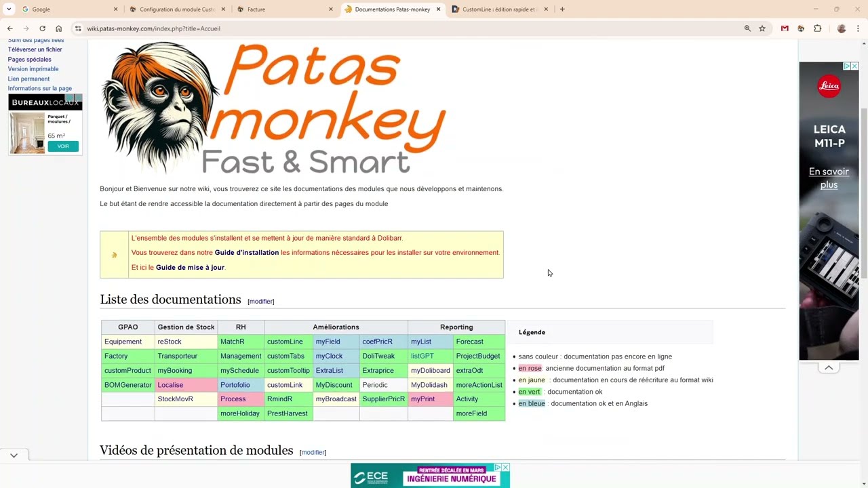Open the Chrome profile avatar
The image size is (868, 488).
(x=842, y=28)
